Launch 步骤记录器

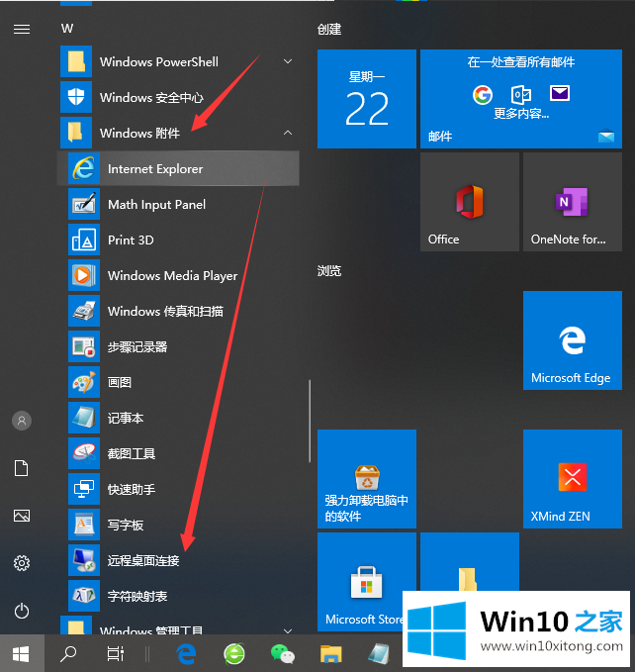pyautogui.click(x=178, y=346)
